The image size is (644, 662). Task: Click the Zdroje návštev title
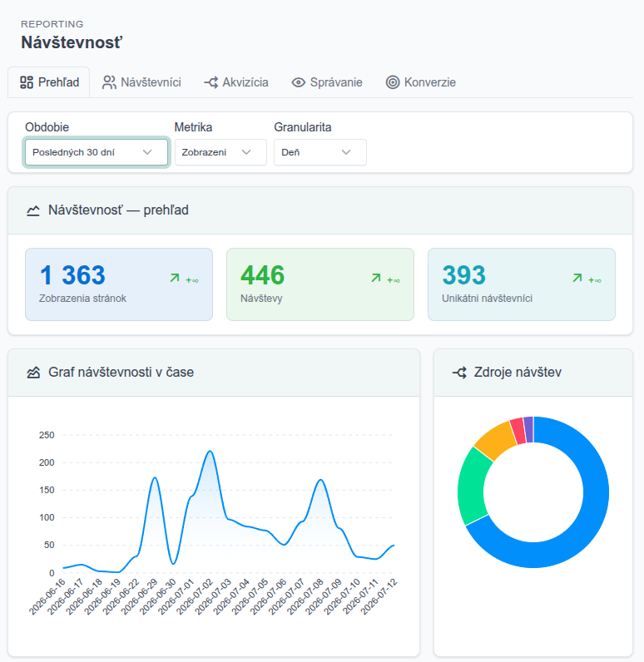click(x=518, y=373)
